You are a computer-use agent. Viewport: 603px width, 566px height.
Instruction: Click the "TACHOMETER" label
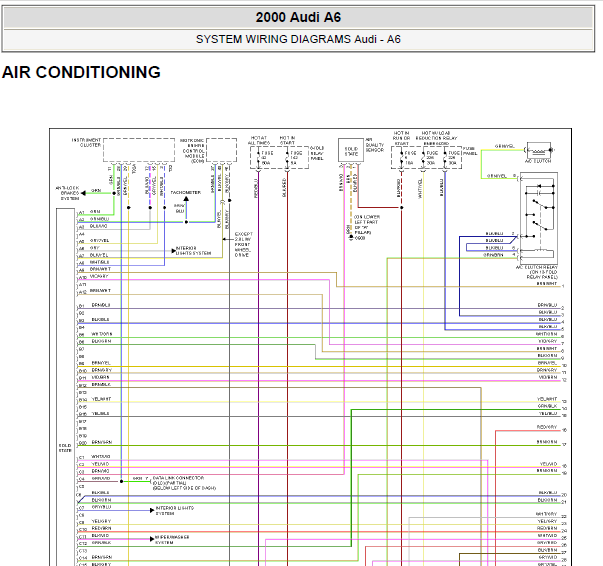point(186,192)
